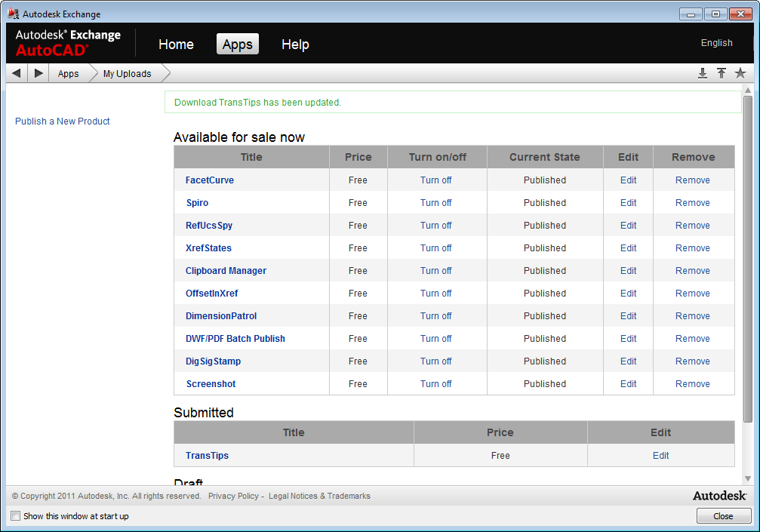Turn off the FacetCurve app
Screen dimensions: 760x532
[x=435, y=180]
